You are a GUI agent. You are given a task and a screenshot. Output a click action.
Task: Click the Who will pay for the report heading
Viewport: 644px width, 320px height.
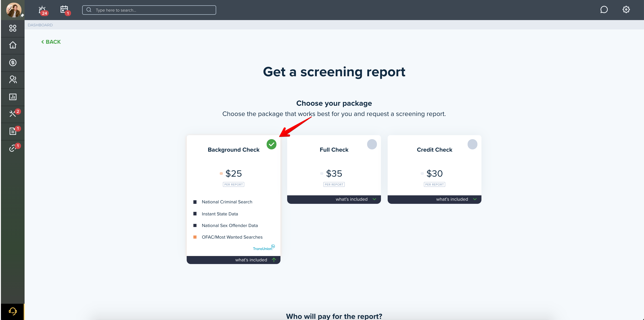334,316
